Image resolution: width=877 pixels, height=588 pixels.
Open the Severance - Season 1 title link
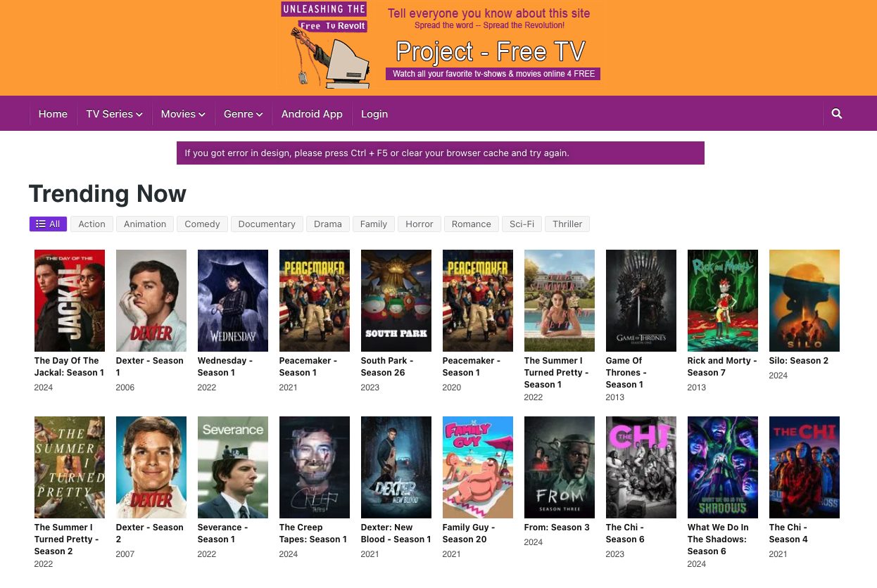click(222, 533)
